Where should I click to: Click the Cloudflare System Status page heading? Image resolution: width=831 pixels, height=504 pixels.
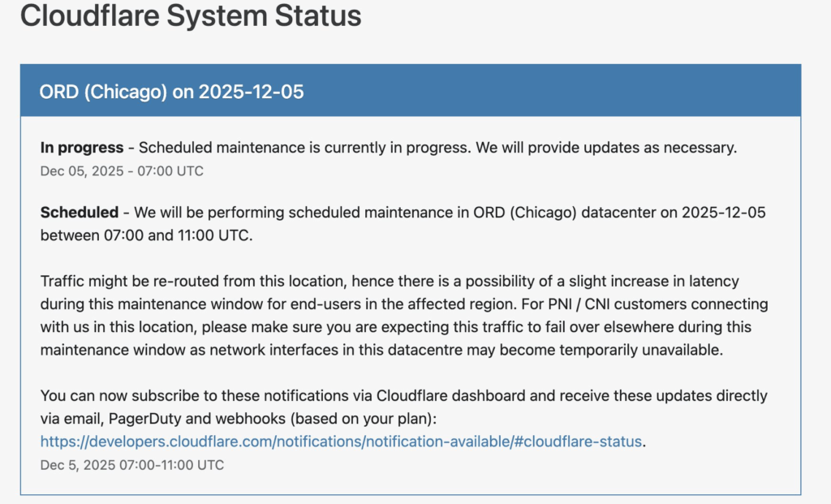tap(191, 16)
